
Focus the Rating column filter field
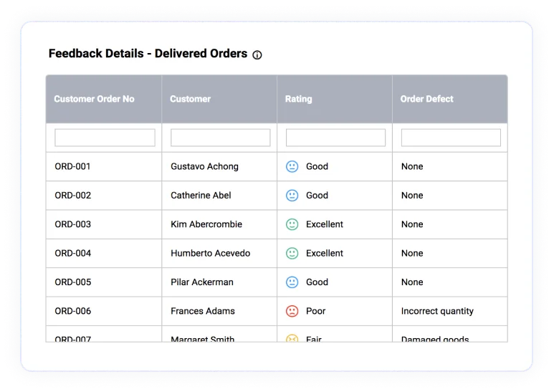[335, 138]
